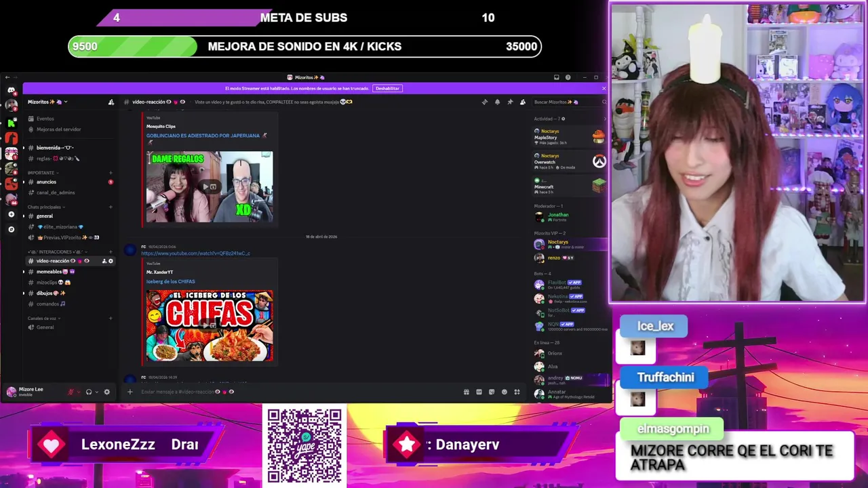Select the mizoclips channel

point(68,283)
